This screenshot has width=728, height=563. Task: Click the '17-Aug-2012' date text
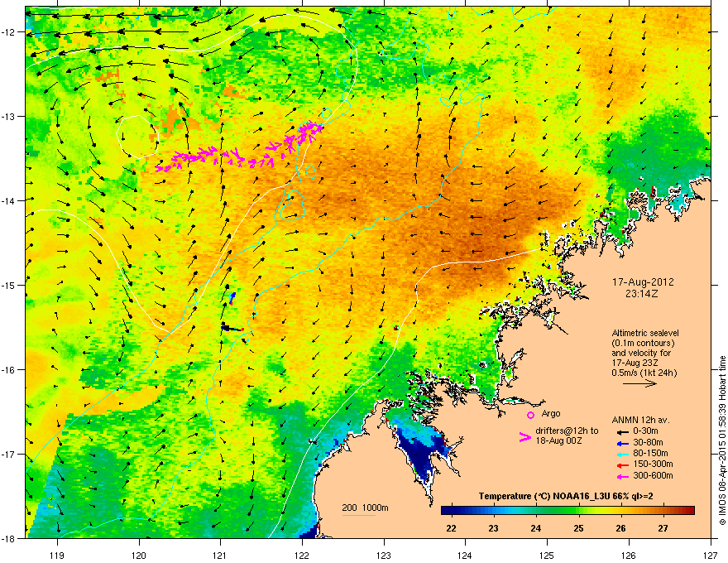[643, 282]
